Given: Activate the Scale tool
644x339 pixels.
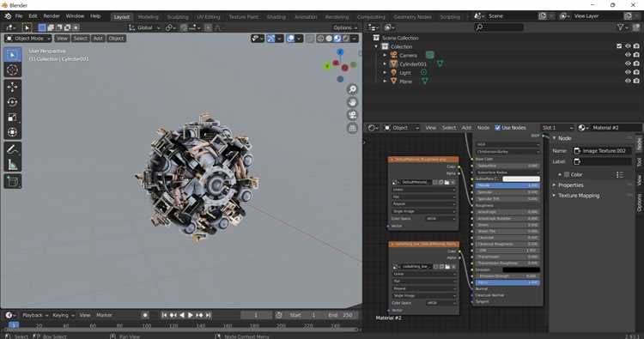Looking at the screenshot, I should pos(12,117).
